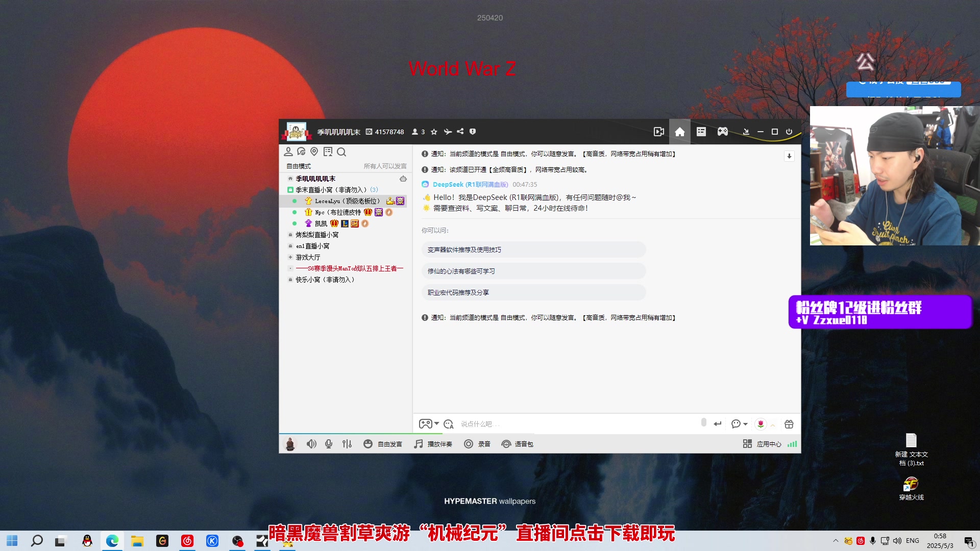Toggle the microphone icon
Screen dimensions: 980x551
click(x=329, y=444)
